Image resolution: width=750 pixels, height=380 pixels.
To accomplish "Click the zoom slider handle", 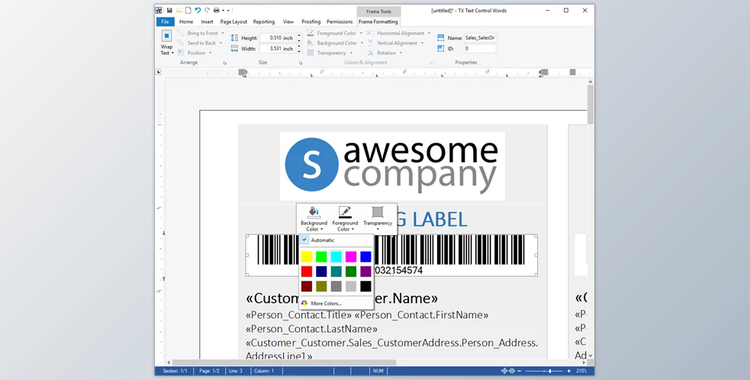I will [550, 371].
